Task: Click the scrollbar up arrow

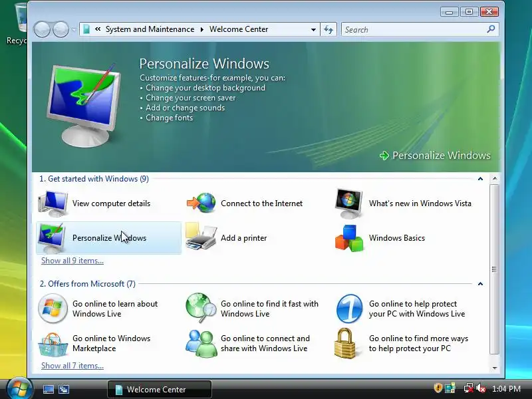Action: coord(495,178)
